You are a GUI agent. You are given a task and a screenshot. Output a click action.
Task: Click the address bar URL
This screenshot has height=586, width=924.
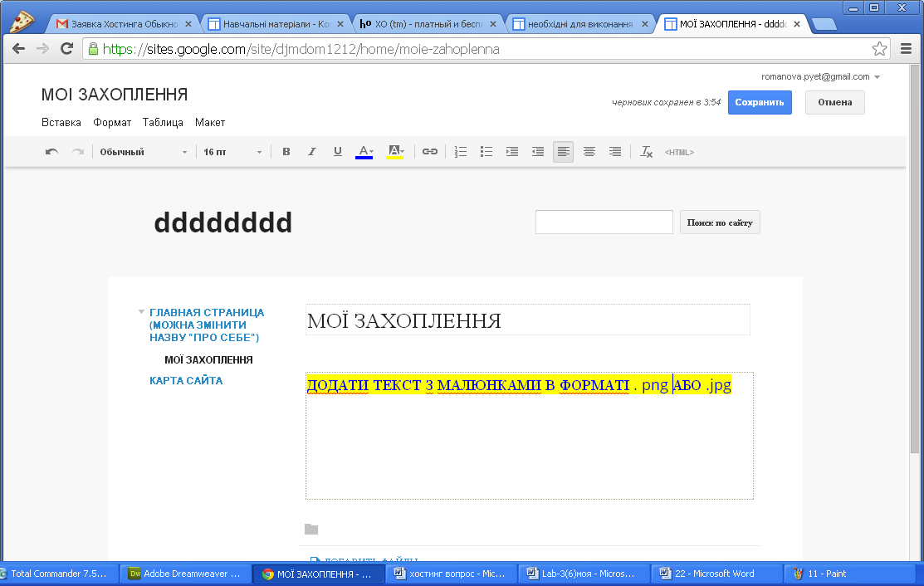pos(301,49)
